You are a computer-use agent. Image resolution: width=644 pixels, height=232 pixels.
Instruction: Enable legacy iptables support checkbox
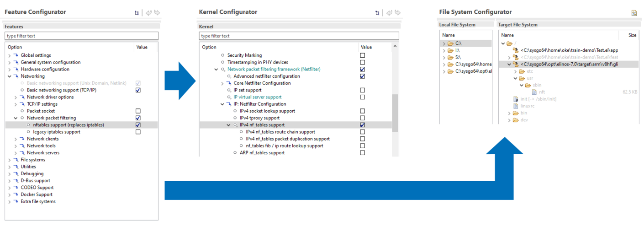click(x=138, y=132)
